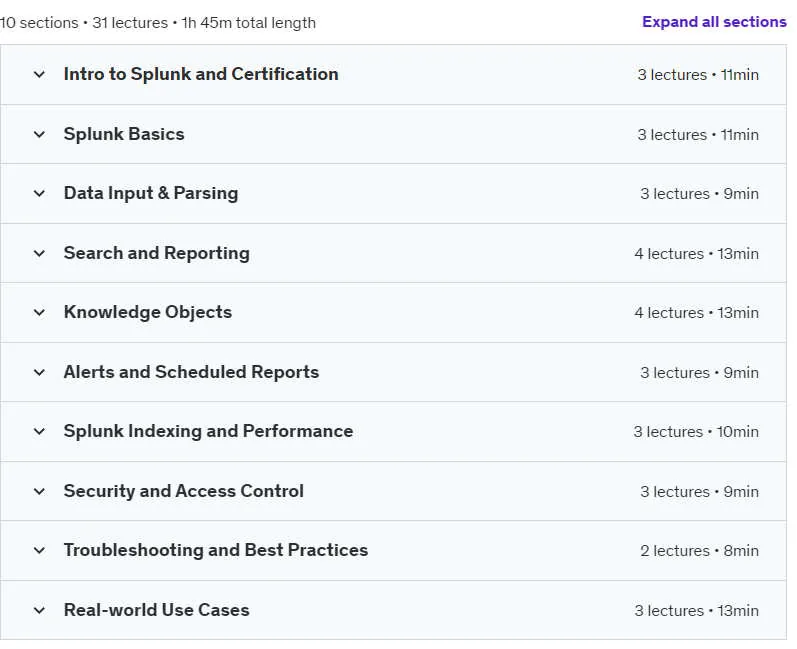This screenshot has width=797, height=649.
Task: Expand chevron beside Data Input & Parsing
Action: tap(39, 194)
